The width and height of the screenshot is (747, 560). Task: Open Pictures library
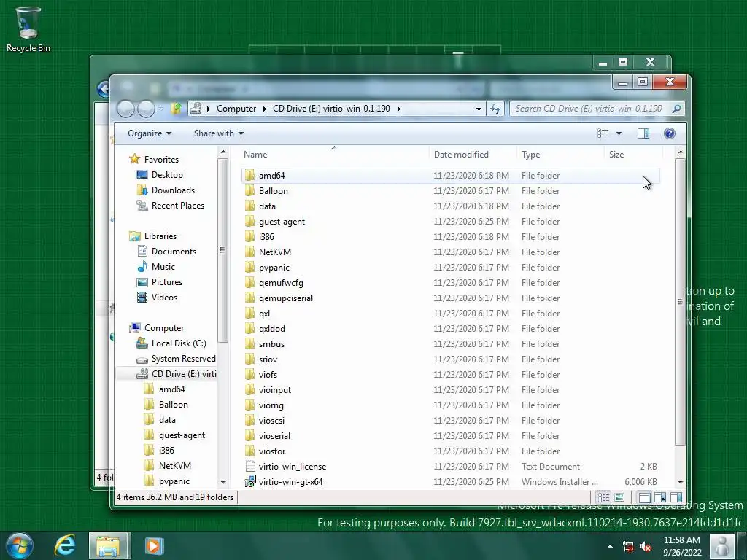[x=160, y=282]
